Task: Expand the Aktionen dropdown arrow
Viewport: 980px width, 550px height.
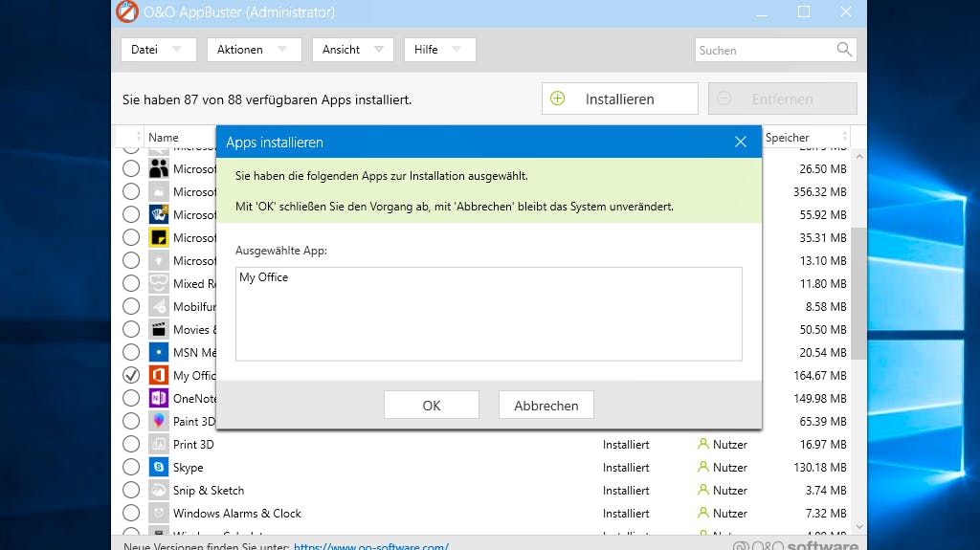Action: pyautogui.click(x=282, y=50)
